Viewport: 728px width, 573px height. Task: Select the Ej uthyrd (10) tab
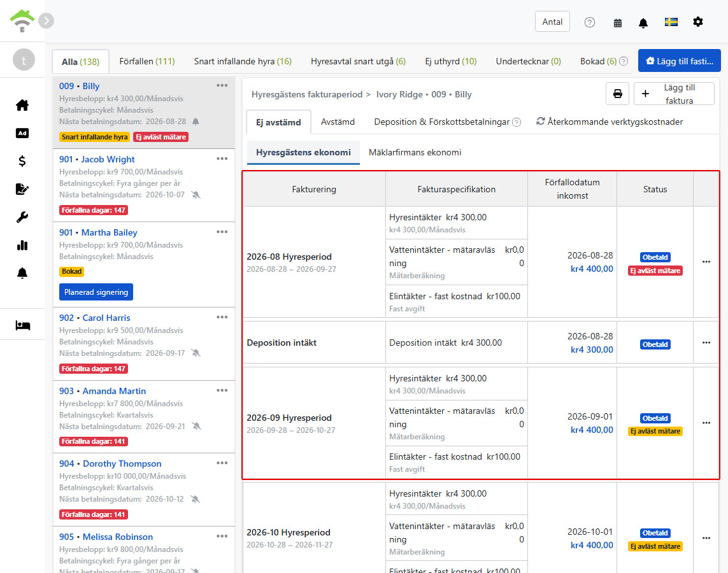pos(451,61)
